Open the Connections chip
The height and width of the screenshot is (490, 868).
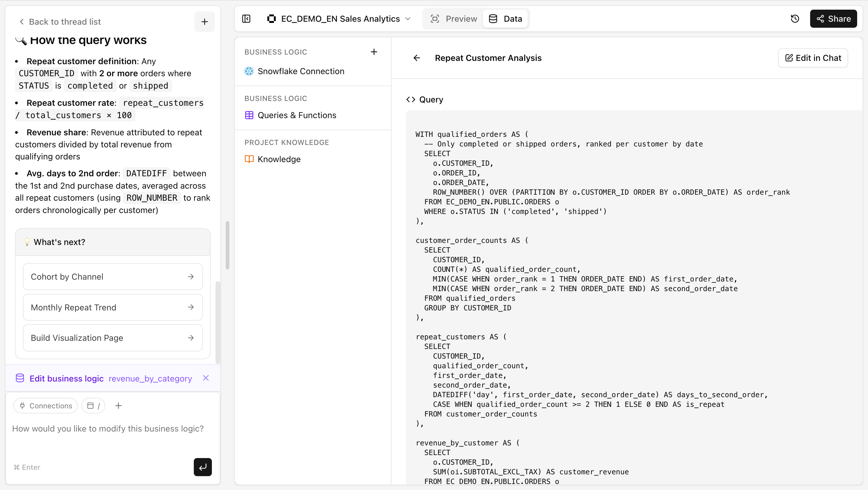coord(46,406)
